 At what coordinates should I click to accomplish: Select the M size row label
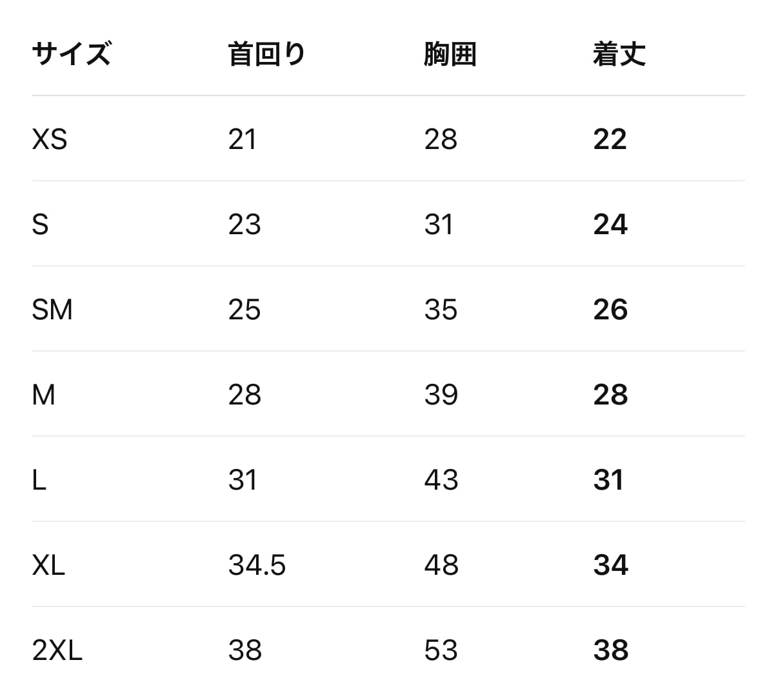[43, 395]
